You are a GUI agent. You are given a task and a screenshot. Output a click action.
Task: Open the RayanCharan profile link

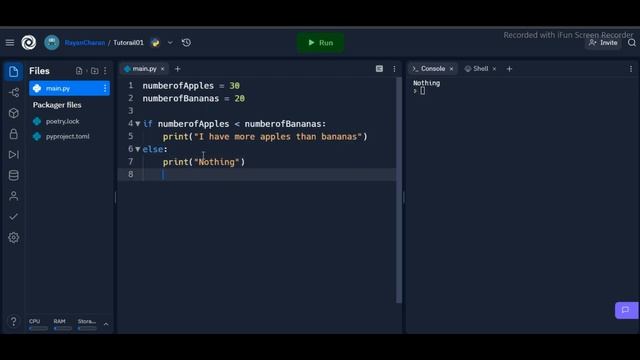pos(85,42)
